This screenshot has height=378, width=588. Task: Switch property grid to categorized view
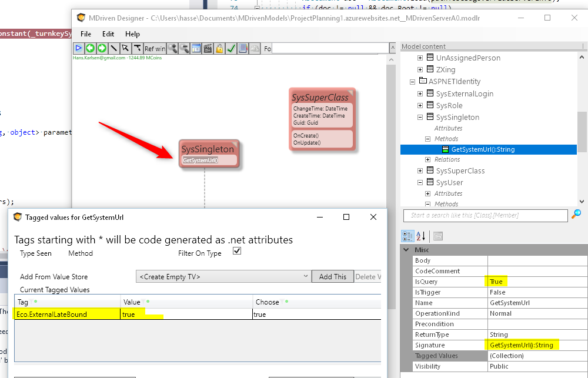coord(407,236)
